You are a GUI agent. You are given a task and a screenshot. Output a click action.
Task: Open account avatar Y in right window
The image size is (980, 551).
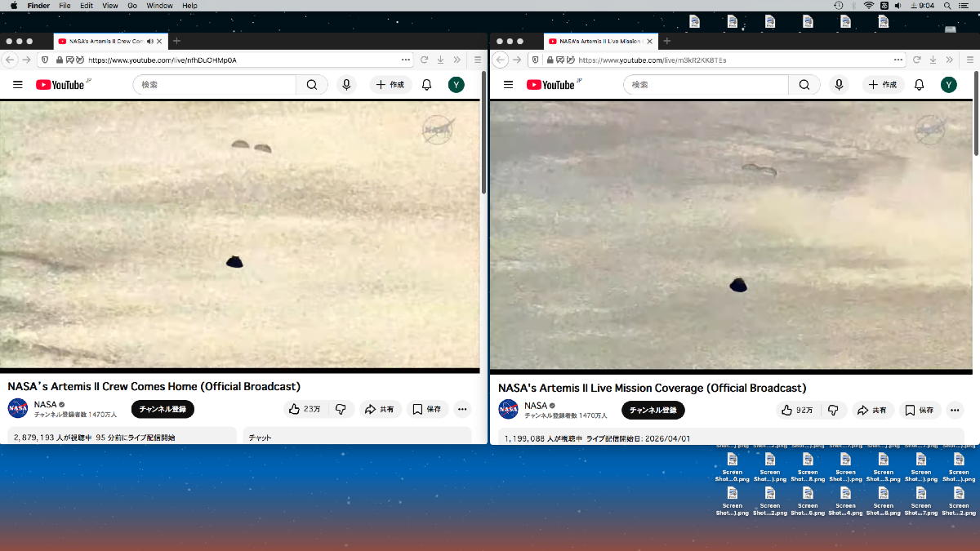click(948, 85)
